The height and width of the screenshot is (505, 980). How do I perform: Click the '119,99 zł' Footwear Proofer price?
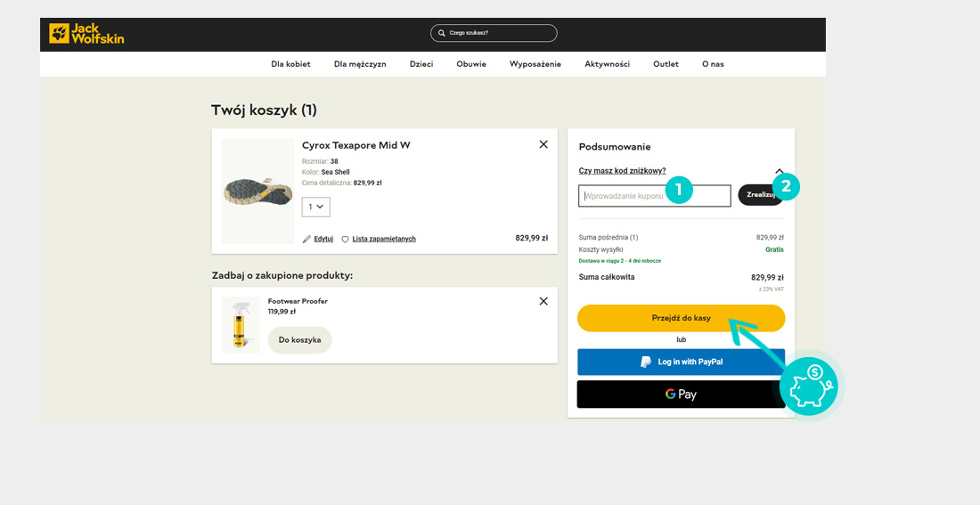[282, 311]
